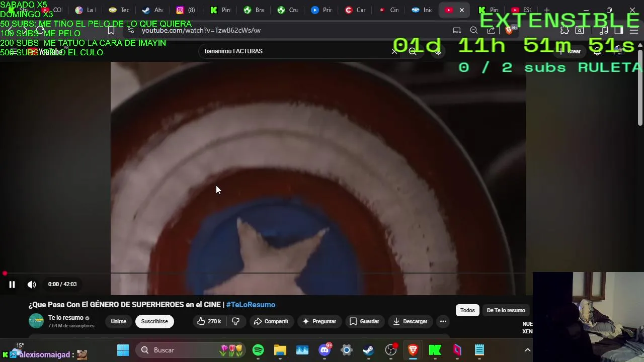
Task: Open OBS Studio from the taskbar
Action: click(391, 350)
